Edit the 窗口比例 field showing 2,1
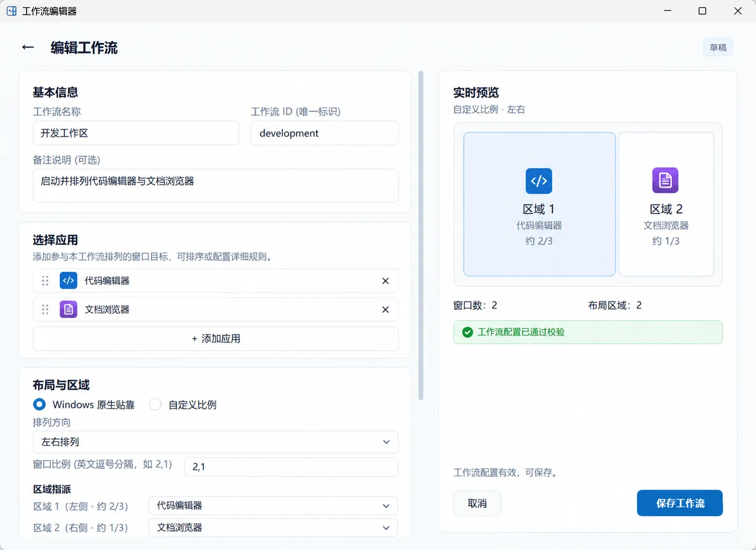The height and width of the screenshot is (550, 756). (291, 467)
